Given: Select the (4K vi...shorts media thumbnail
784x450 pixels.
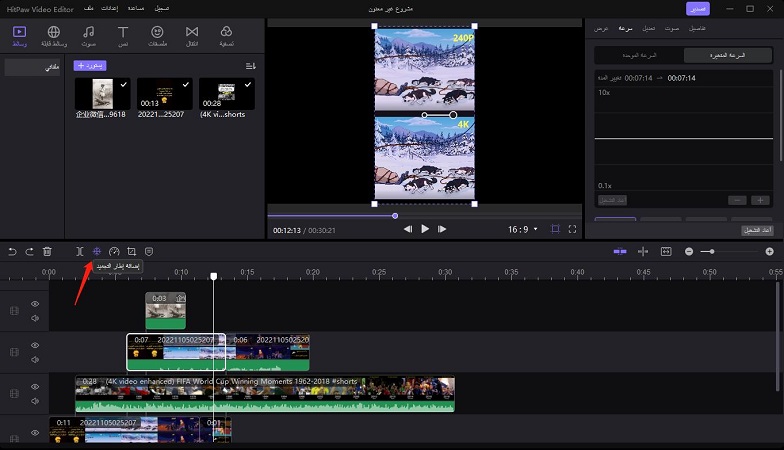Looking at the screenshot, I should pyautogui.click(x=226, y=94).
